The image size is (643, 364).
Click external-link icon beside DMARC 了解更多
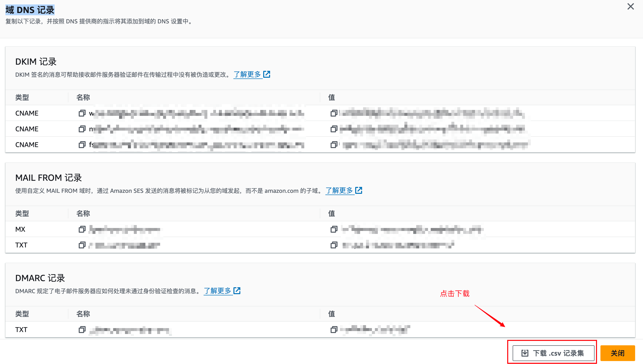point(237,291)
